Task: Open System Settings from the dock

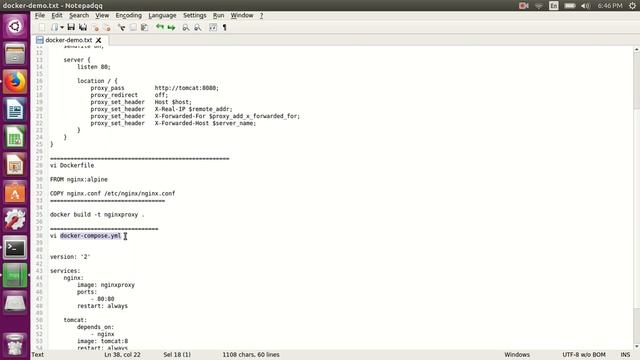Action: 15,220
